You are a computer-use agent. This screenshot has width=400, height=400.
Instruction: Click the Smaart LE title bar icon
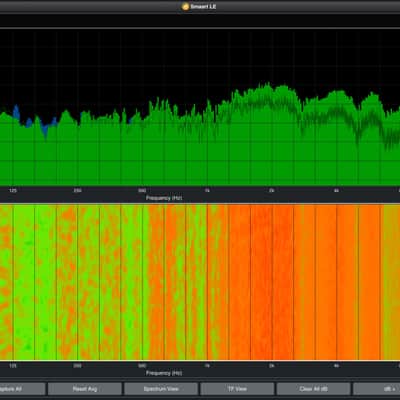pos(185,6)
